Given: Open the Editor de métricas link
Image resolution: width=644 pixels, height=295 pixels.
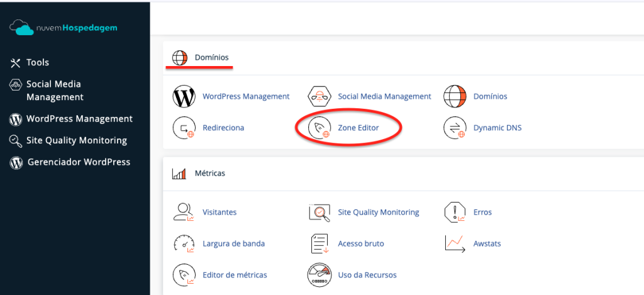Looking at the screenshot, I should (x=235, y=275).
